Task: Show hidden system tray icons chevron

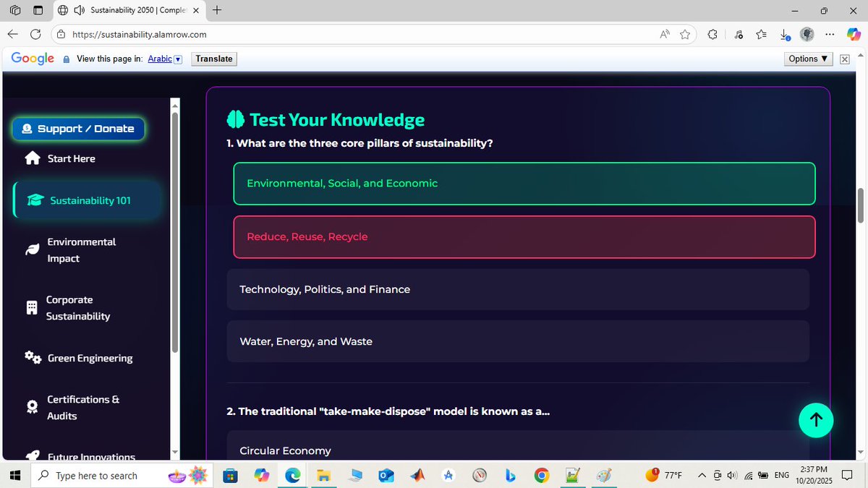Action: coord(702,475)
